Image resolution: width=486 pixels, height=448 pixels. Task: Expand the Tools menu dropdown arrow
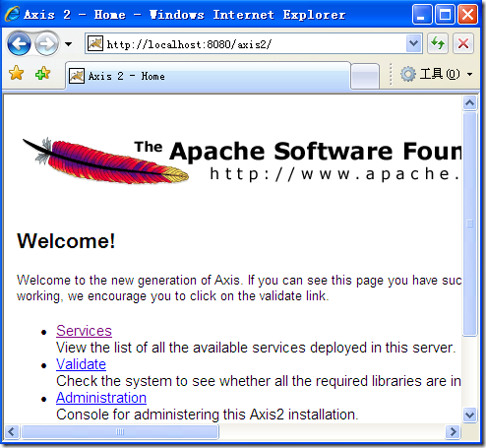pos(469,75)
